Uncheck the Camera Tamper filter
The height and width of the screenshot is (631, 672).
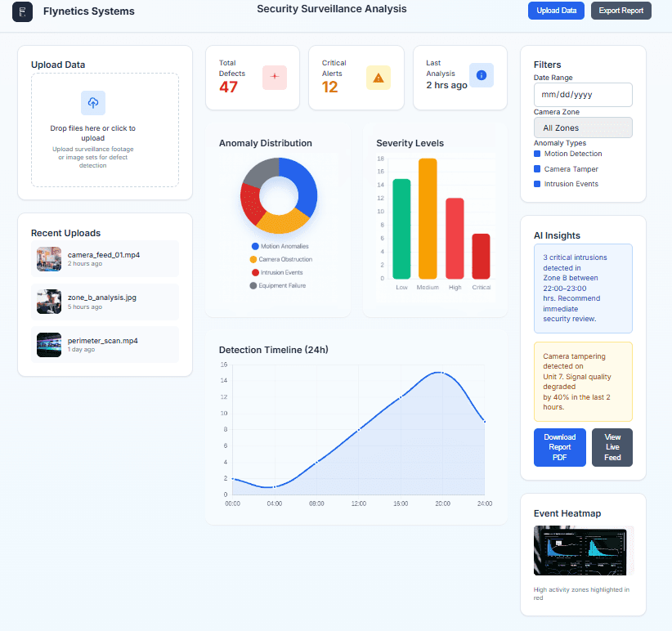tap(537, 169)
